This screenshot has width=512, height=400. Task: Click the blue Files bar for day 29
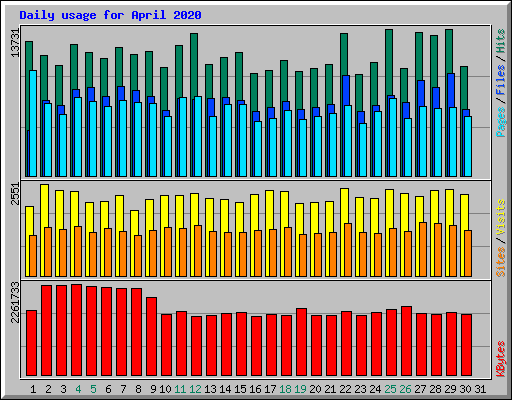point(451,90)
